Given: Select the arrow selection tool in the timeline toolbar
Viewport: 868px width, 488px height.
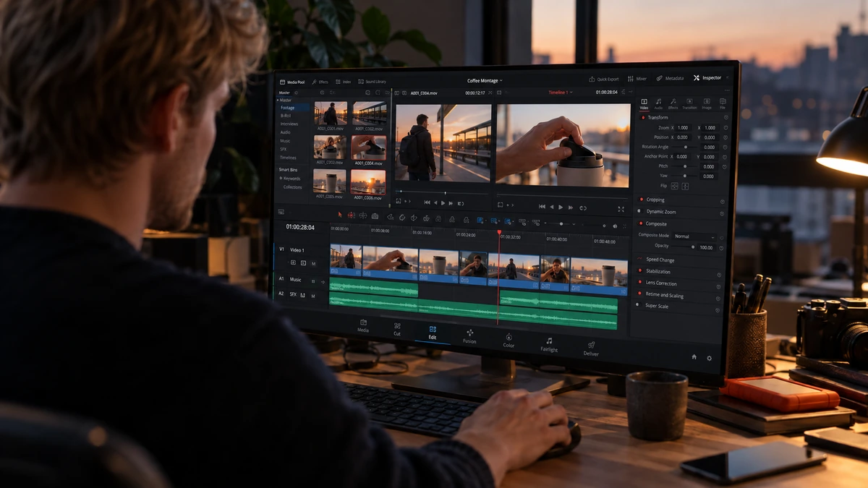Looking at the screenshot, I should [x=341, y=215].
